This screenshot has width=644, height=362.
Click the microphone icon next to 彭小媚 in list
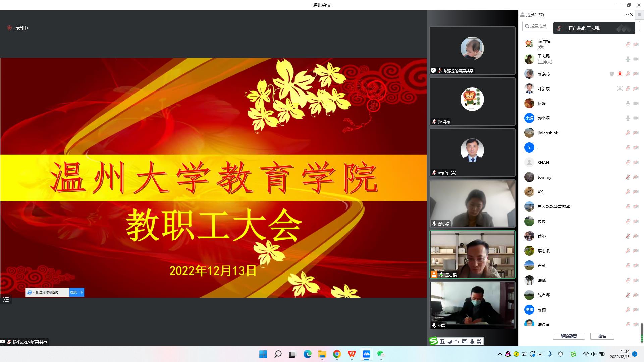[628, 118]
